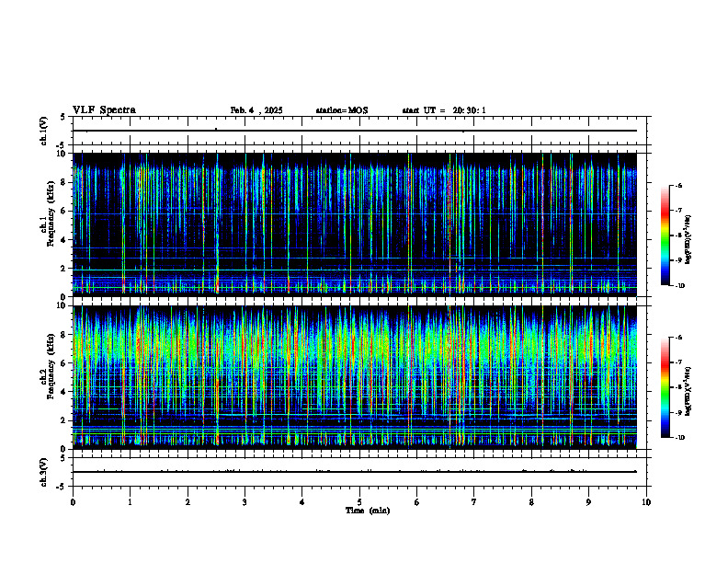Viewport: 728px width, 563px height.
Task: Click the date text "Feb. 4, 2025"
Action: pos(256,110)
